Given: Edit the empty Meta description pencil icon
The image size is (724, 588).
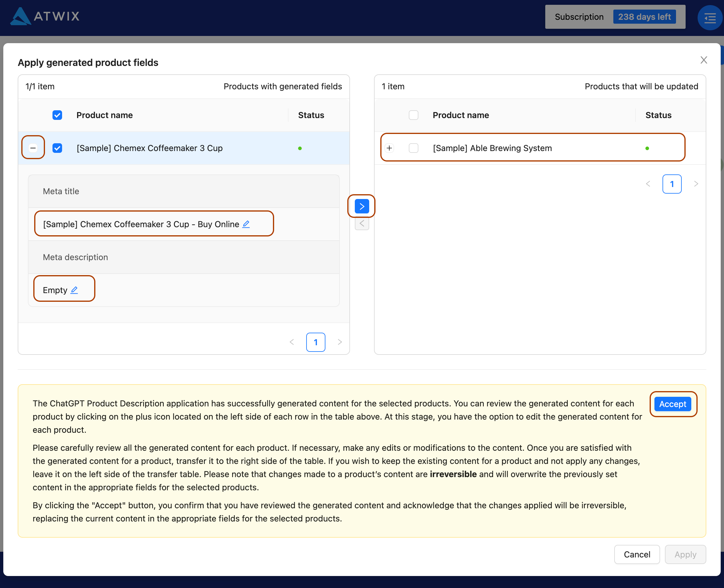Looking at the screenshot, I should pyautogui.click(x=74, y=290).
